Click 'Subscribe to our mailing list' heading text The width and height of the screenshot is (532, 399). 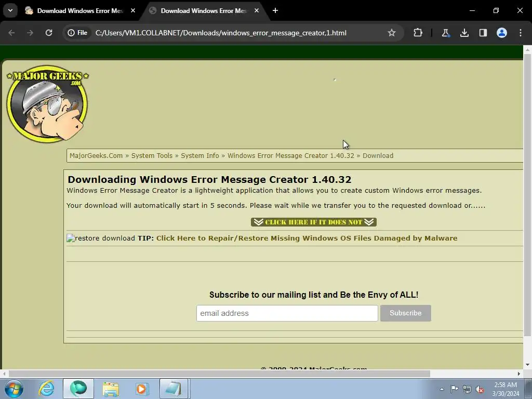point(313,295)
